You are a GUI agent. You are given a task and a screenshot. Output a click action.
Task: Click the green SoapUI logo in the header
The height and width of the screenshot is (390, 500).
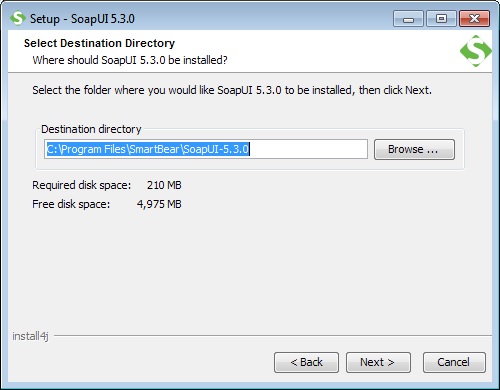[476, 51]
